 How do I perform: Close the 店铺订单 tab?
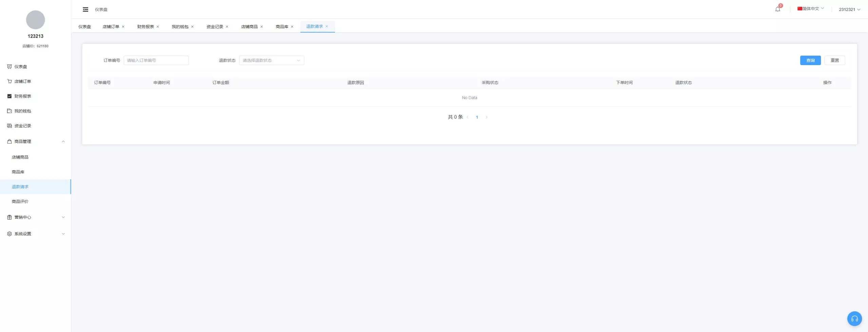pyautogui.click(x=123, y=27)
